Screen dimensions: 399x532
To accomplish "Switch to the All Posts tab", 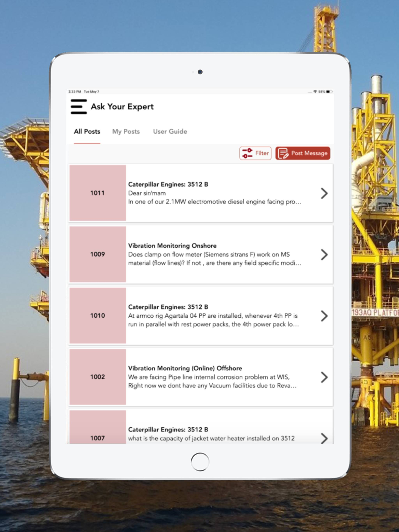I will pos(87,132).
